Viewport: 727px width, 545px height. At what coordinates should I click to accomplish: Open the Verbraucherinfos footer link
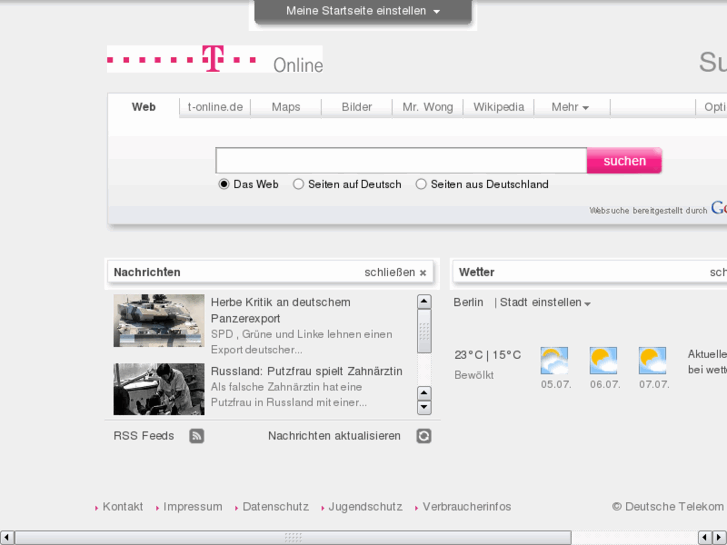click(x=467, y=507)
